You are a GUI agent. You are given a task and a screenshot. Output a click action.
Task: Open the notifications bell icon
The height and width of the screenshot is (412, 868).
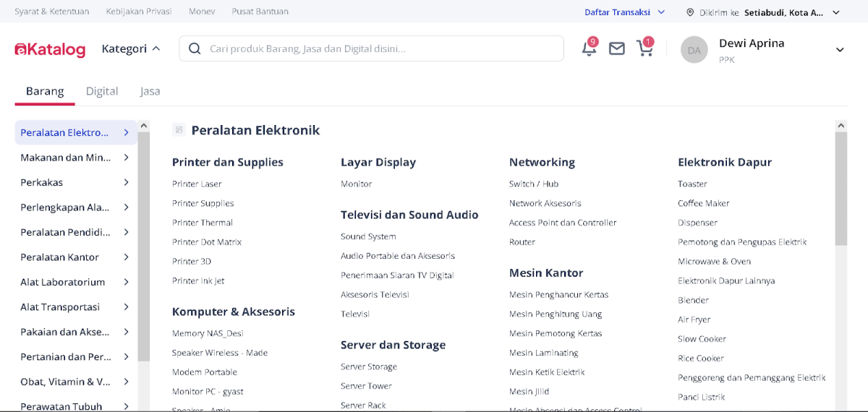(589, 48)
